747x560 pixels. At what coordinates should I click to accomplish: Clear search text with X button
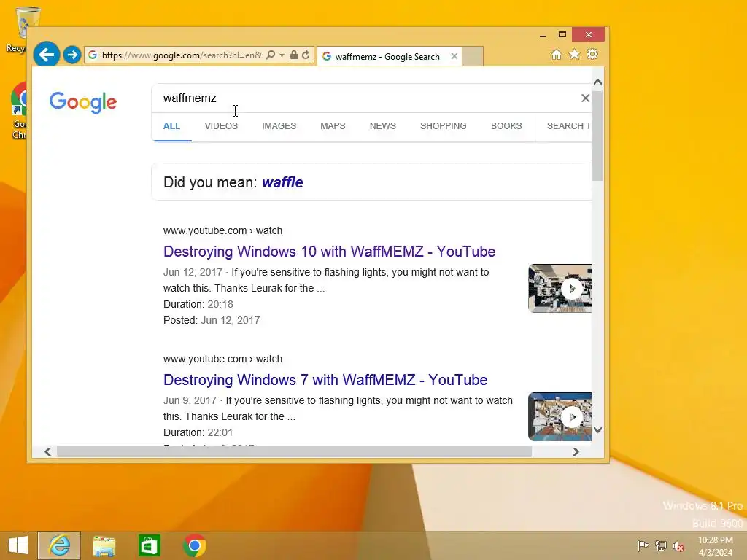coord(585,98)
